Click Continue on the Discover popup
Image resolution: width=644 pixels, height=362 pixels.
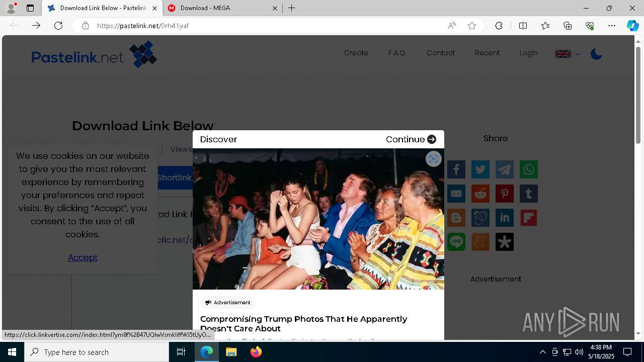(411, 139)
